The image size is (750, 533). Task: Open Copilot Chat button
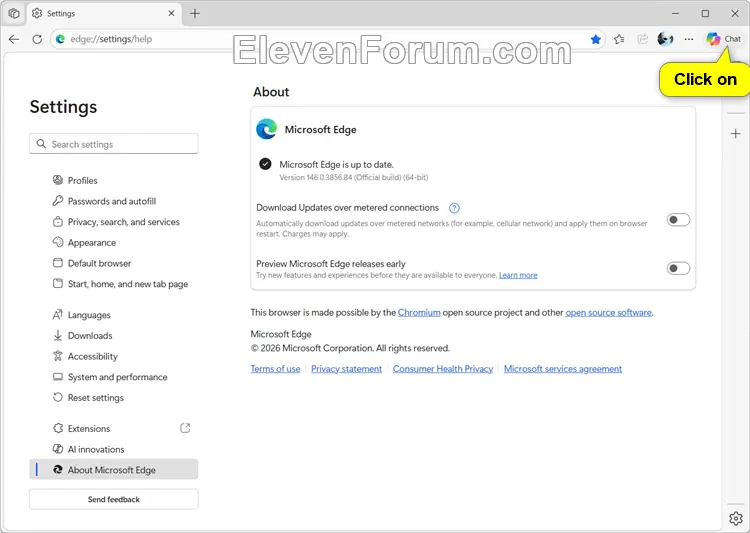pyautogui.click(x=724, y=39)
